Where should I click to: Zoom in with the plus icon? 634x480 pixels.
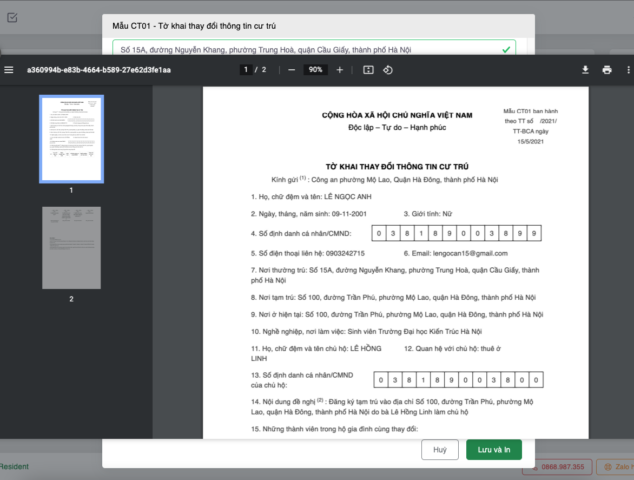click(340, 70)
